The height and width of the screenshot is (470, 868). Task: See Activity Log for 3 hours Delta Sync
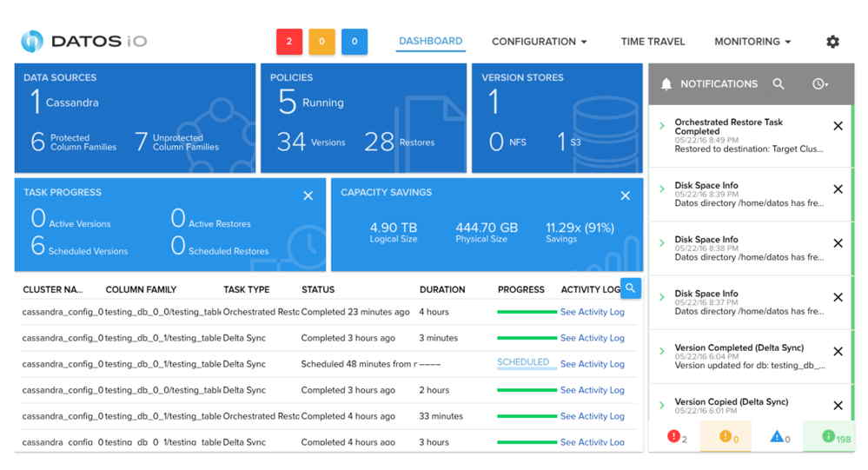(593, 442)
